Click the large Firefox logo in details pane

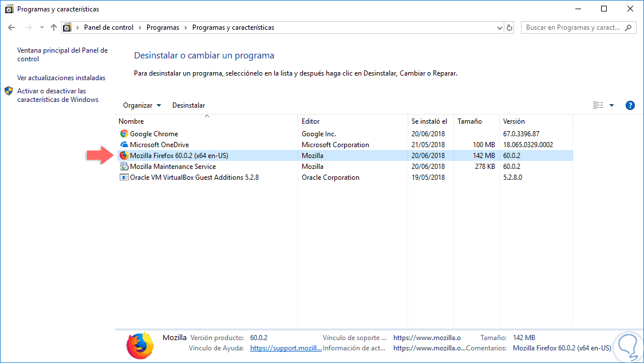tap(140, 345)
